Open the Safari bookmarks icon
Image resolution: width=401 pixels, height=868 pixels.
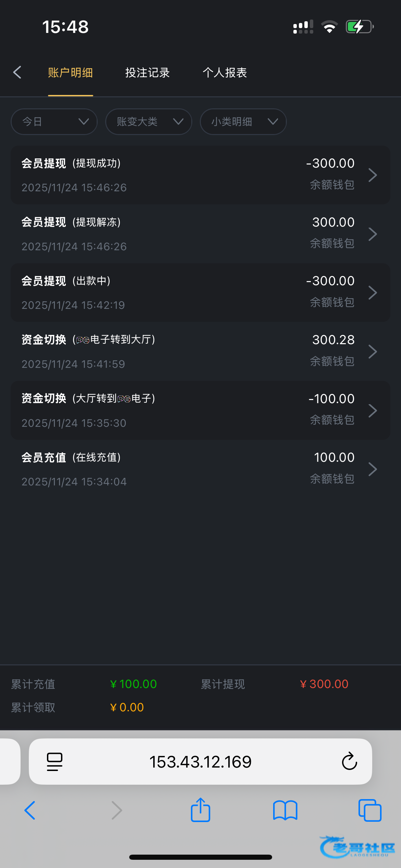point(285,810)
